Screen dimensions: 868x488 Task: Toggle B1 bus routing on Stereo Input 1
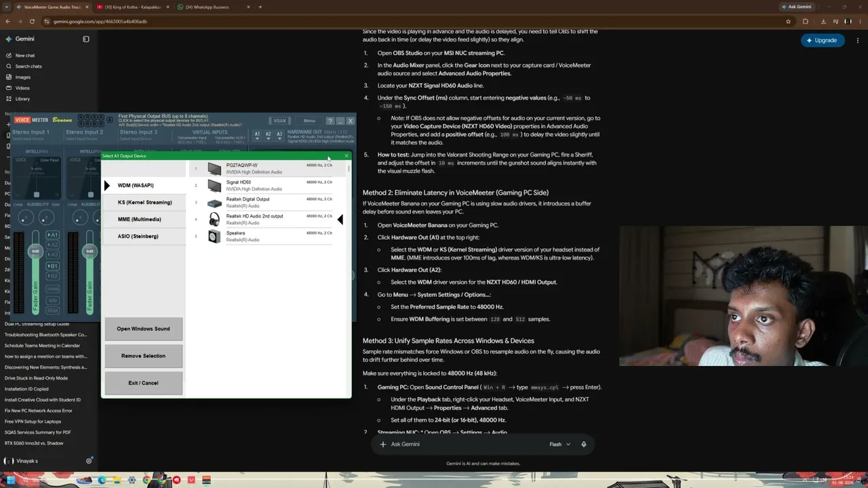point(52,266)
